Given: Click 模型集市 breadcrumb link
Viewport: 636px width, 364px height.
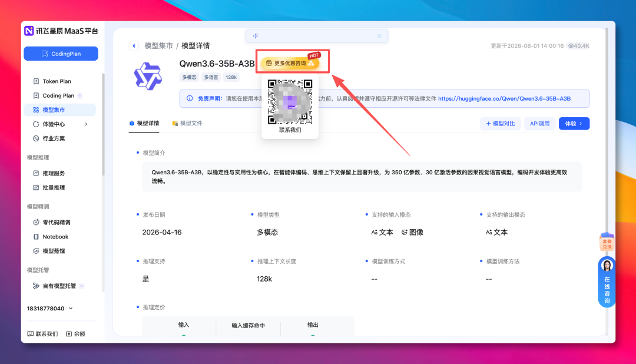Looking at the screenshot, I should pos(158,46).
